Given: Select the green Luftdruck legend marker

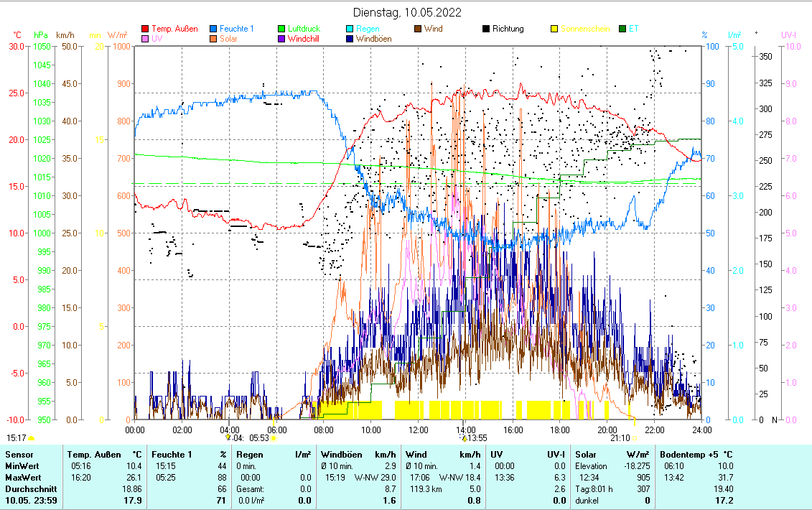Looking at the screenshot, I should pos(282,29).
